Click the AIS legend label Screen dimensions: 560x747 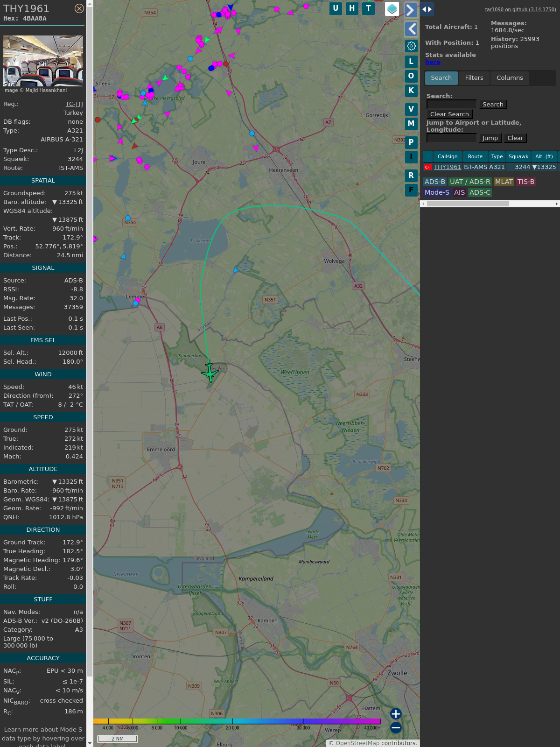[x=460, y=192]
